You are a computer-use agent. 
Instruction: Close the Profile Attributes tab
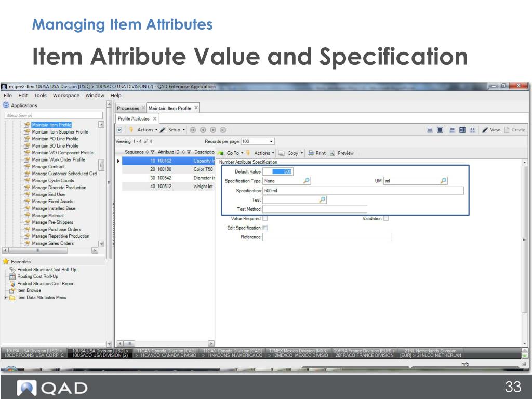pyautogui.click(x=155, y=119)
